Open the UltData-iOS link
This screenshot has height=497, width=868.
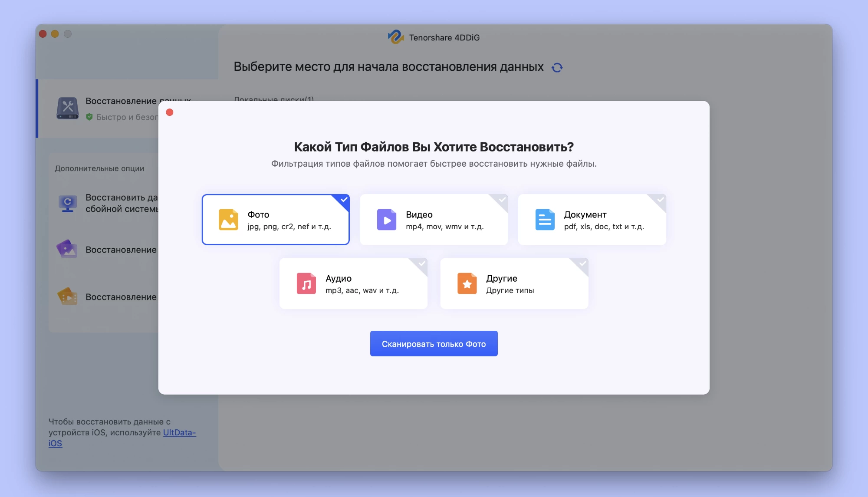point(179,433)
